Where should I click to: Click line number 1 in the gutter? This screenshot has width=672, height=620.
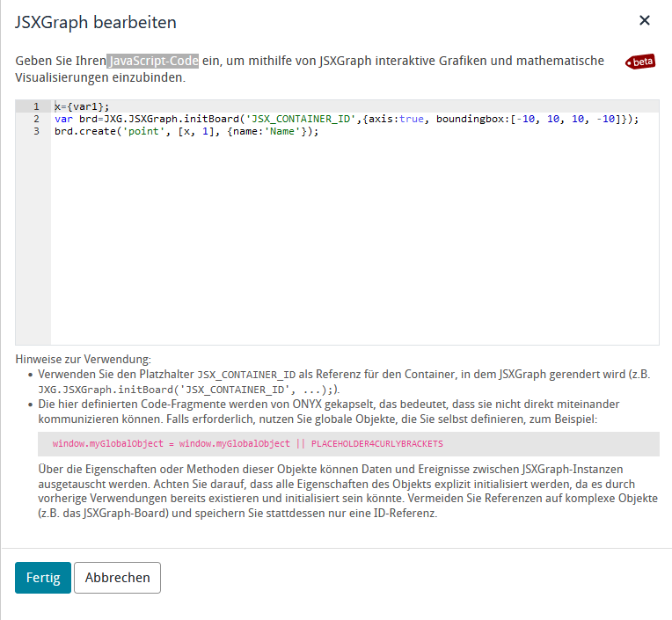point(36,106)
